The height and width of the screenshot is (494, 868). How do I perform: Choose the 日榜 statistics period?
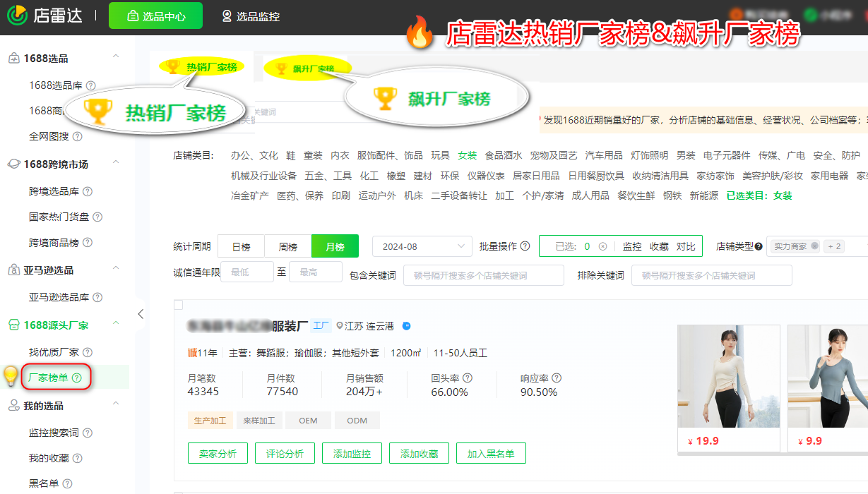(241, 246)
